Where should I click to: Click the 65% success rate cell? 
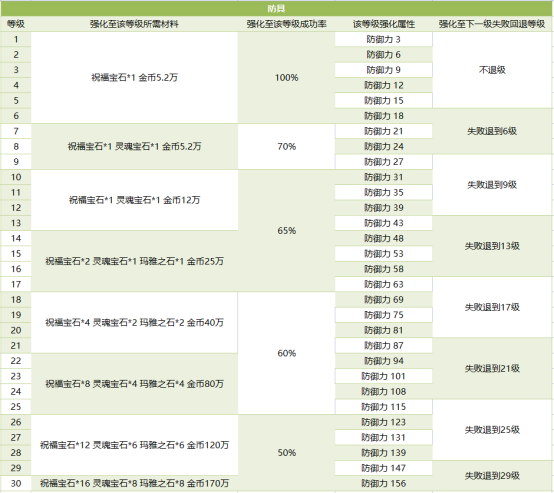click(x=286, y=231)
